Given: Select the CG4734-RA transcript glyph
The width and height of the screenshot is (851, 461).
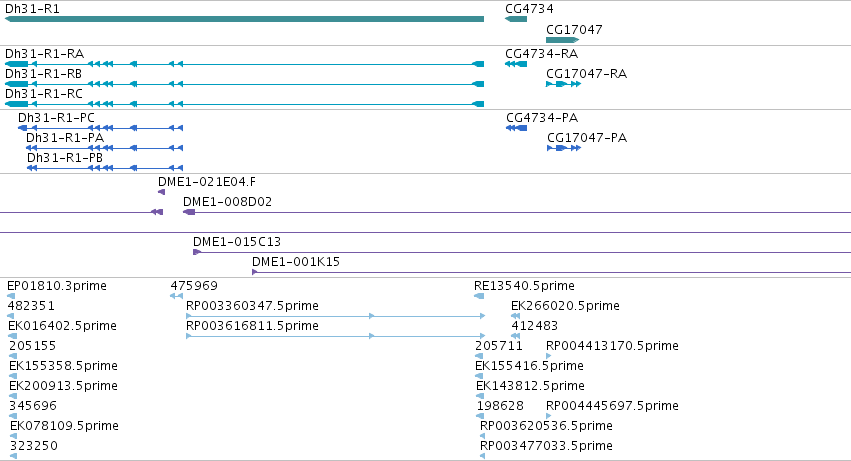Looking at the screenshot, I should coord(516,64).
